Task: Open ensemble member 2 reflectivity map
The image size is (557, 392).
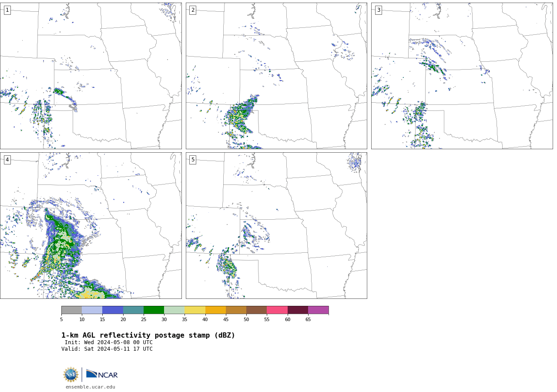Action: (x=276, y=76)
